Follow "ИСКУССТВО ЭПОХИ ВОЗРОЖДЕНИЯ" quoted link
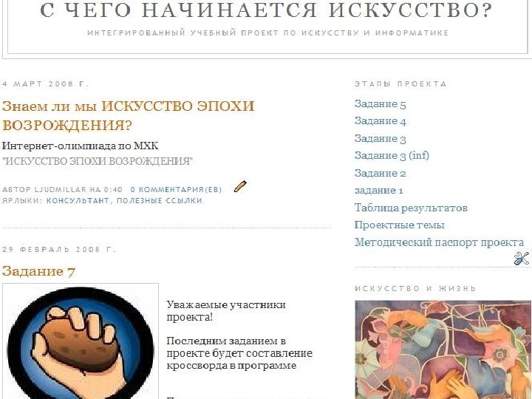Image resolution: width=532 pixels, height=399 pixels. pyautogui.click(x=98, y=161)
